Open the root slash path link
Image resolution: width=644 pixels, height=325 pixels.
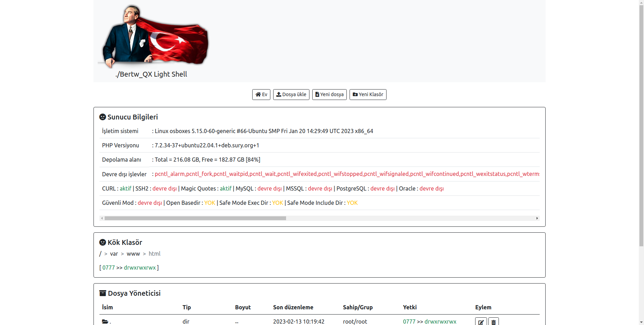100,254
